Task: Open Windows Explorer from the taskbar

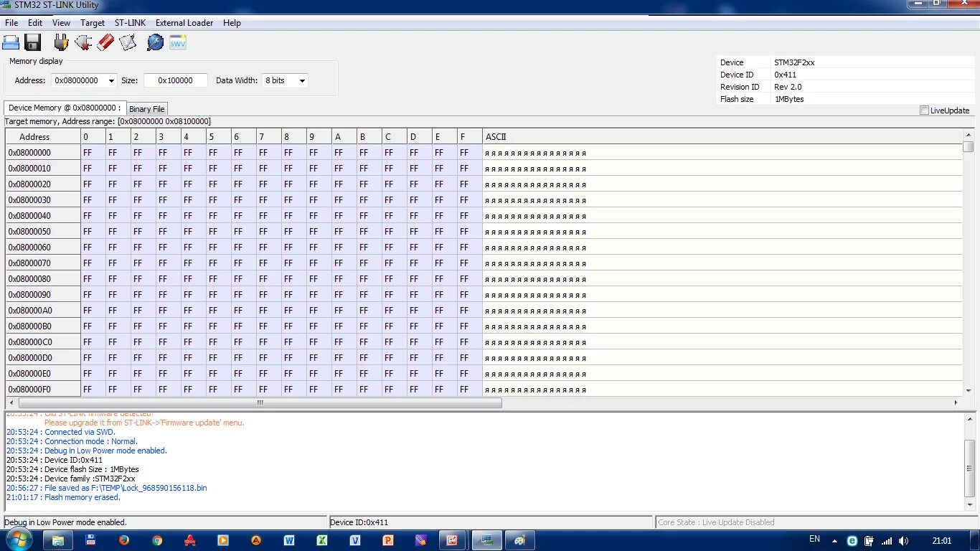Action: pos(58,540)
